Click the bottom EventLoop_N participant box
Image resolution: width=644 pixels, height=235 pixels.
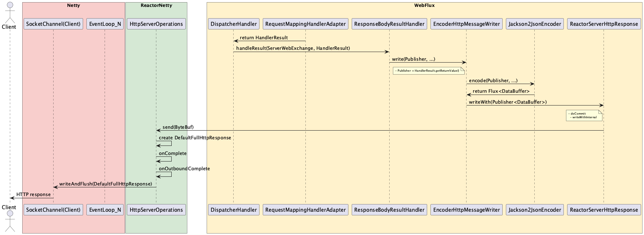[105, 210]
